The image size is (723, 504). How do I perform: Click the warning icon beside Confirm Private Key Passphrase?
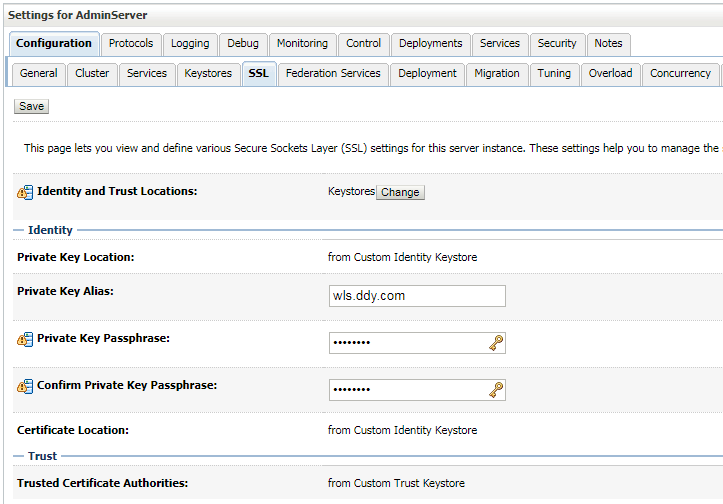[25, 386]
